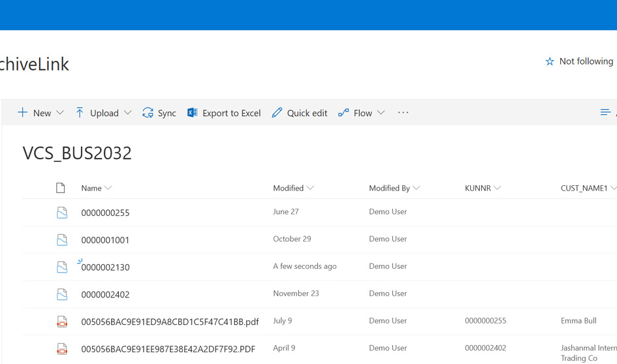Click the PDF icon beside 005056BAC9E91EE987E38E42A2DF7F92.PDF
This screenshot has height=364, width=617.
pyautogui.click(x=62, y=349)
